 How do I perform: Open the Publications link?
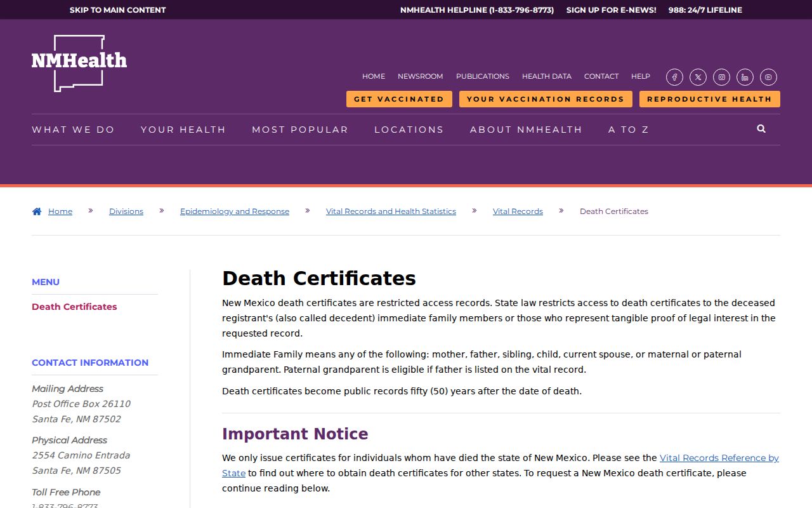click(x=483, y=76)
